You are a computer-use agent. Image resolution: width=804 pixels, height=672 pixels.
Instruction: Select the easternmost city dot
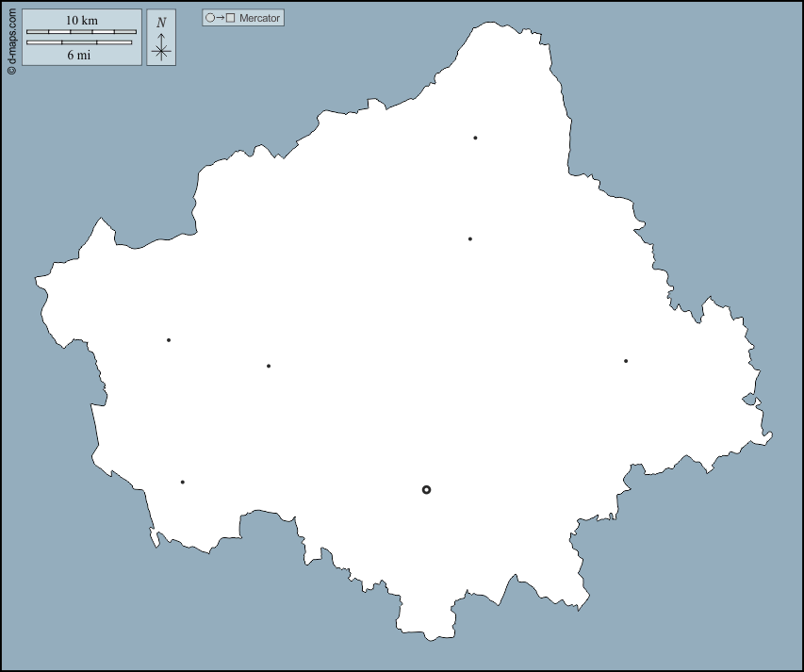(x=625, y=361)
